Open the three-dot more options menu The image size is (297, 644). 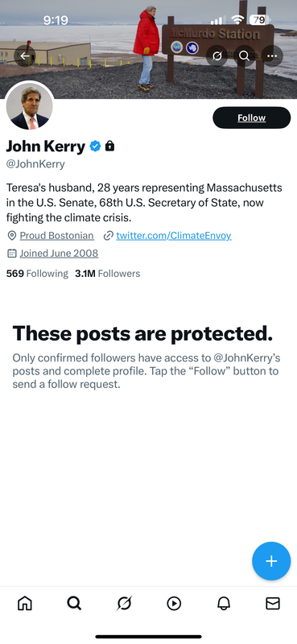click(272, 56)
